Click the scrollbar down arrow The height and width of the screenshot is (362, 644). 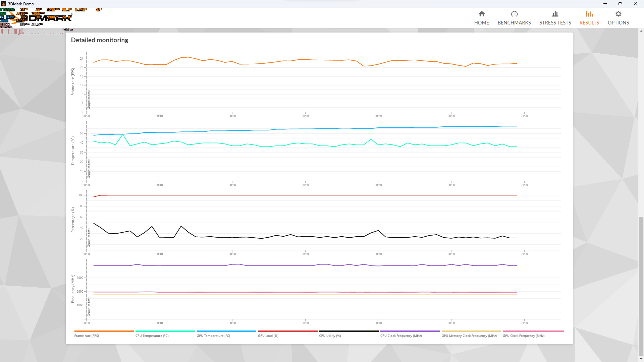coord(641,359)
